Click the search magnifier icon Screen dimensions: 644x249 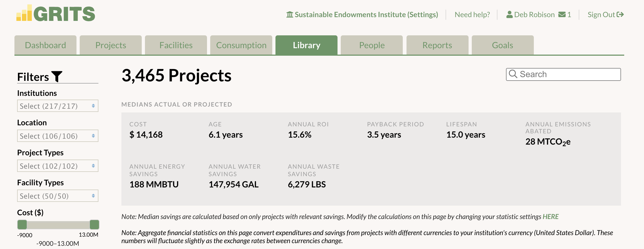[x=513, y=74]
